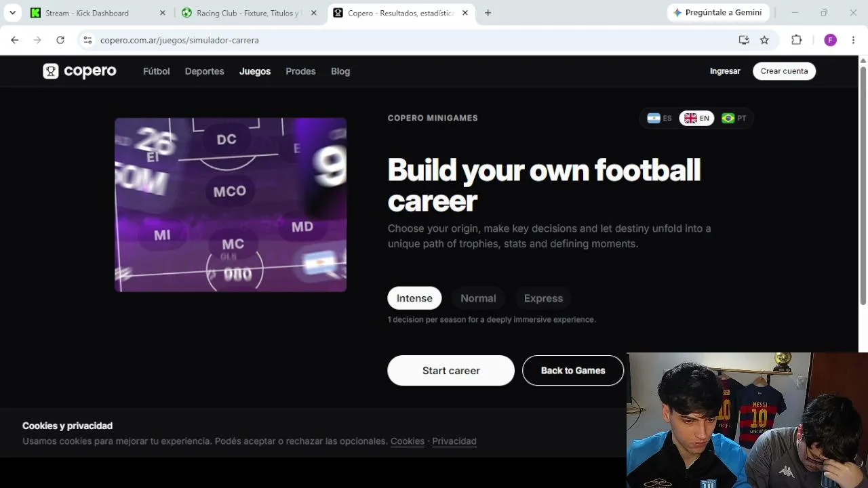Open the Privacidad link
The image size is (868, 488).
point(454,441)
